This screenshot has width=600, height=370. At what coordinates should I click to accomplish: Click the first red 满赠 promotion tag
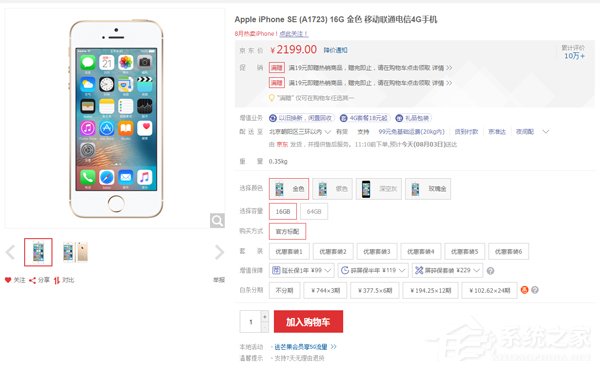277,68
